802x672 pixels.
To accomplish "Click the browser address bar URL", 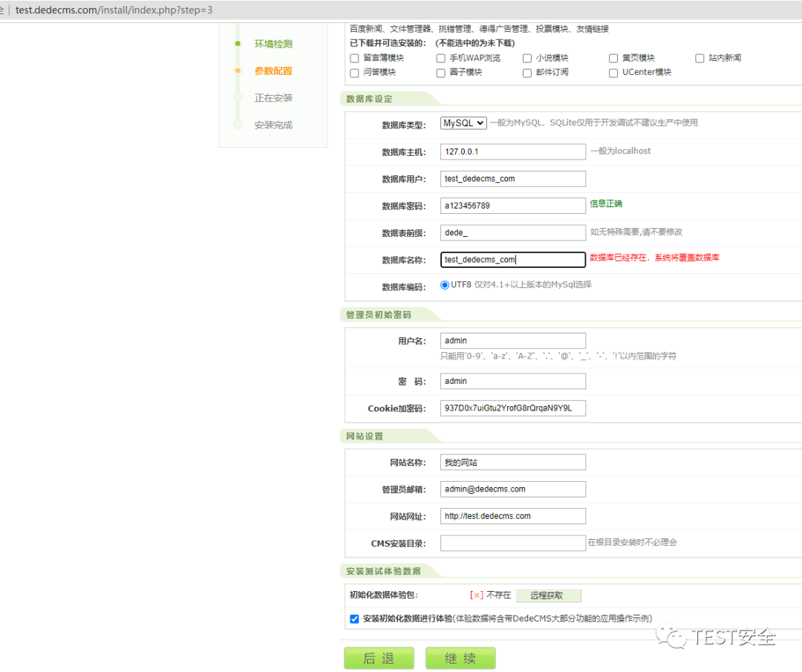I will click(x=114, y=10).
